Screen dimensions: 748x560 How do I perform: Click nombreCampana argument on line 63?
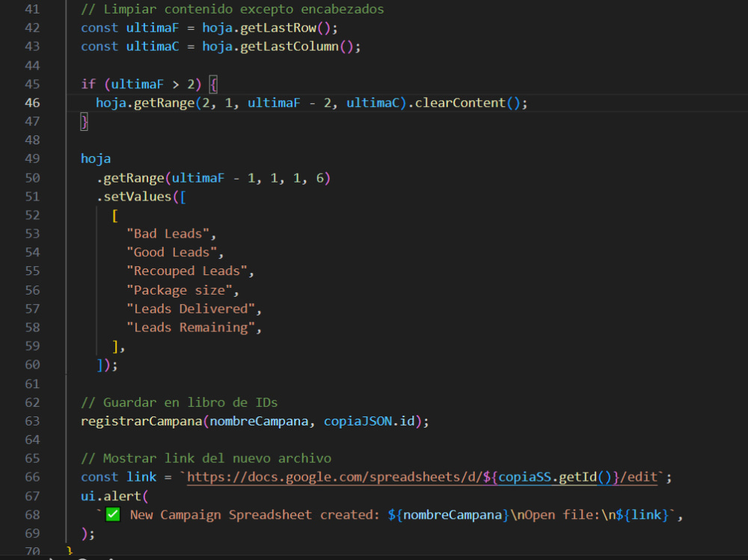click(259, 421)
